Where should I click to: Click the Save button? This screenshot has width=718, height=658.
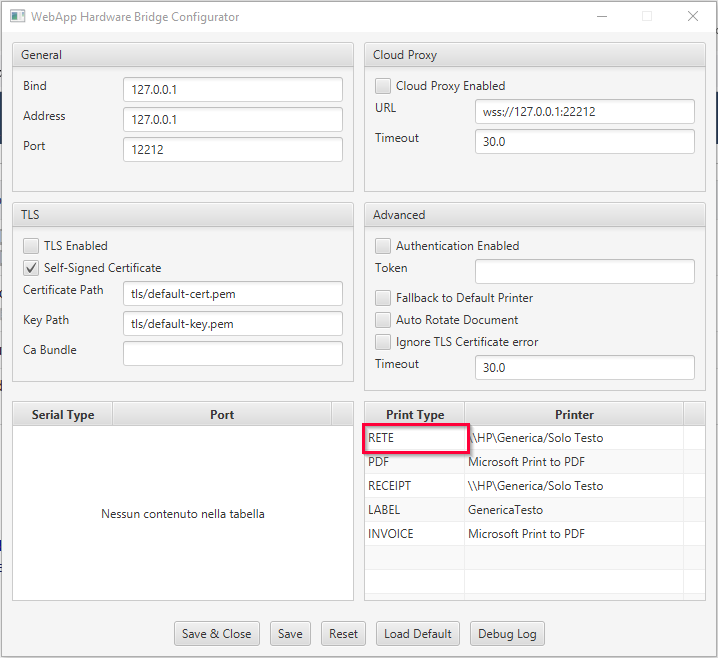click(290, 634)
